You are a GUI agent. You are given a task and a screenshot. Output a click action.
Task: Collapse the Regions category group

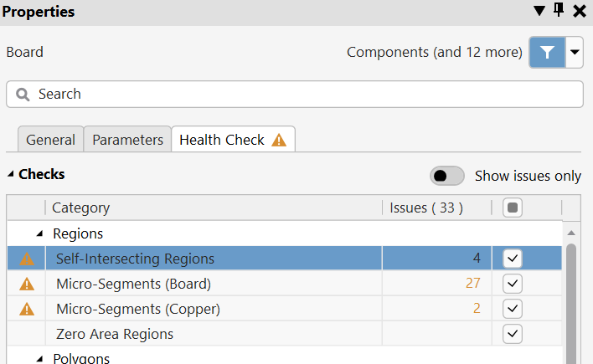coord(39,233)
